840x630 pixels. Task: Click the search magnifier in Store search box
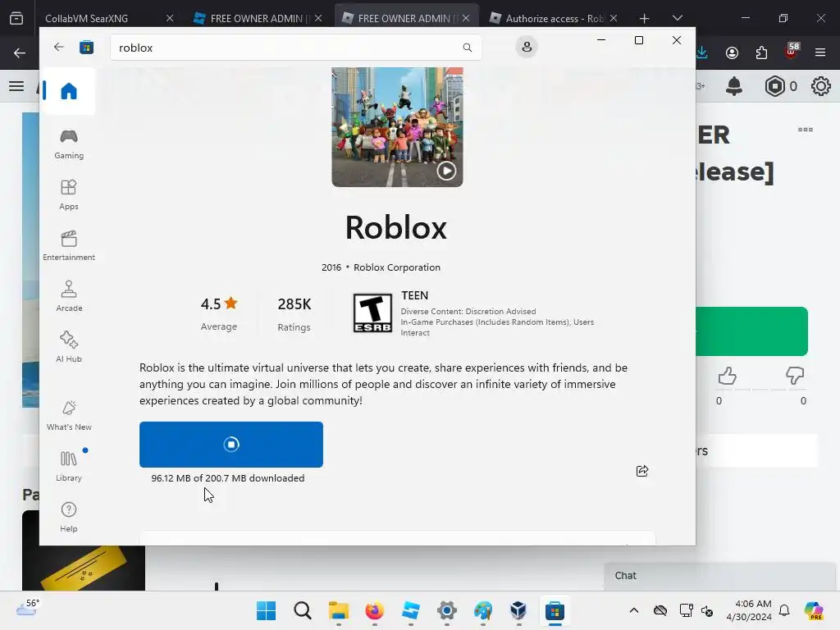tap(467, 48)
